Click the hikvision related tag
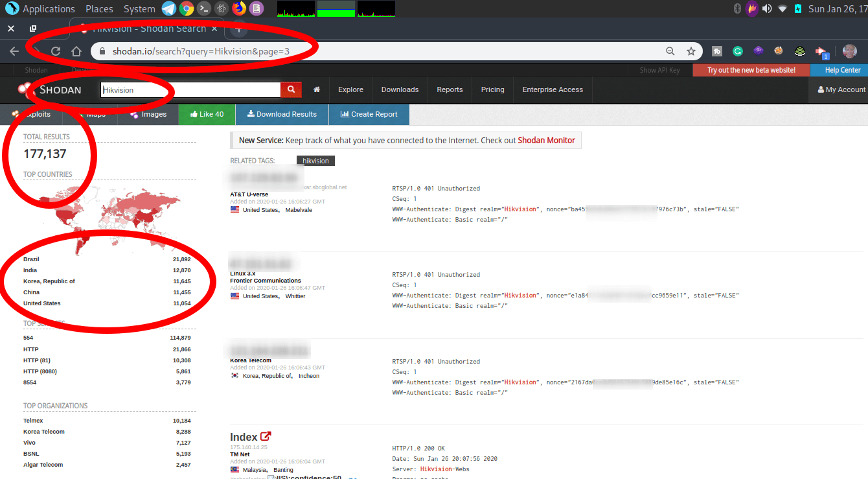 [x=315, y=161]
